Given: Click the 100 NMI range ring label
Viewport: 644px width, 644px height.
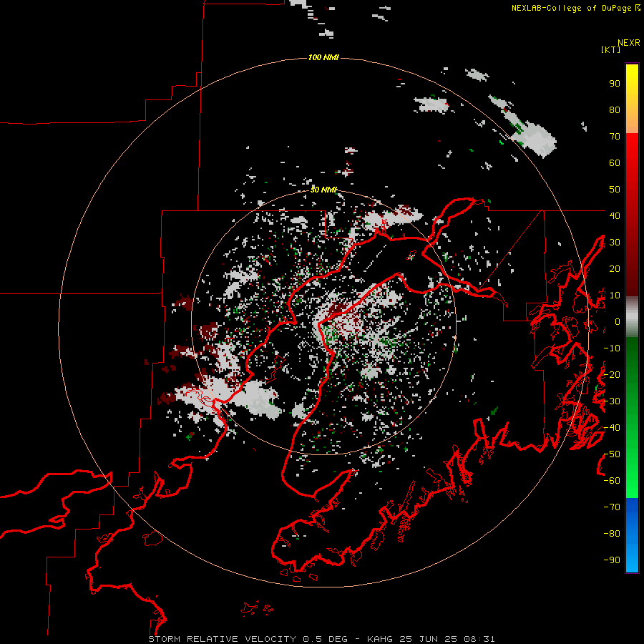Looking at the screenshot, I should click(x=323, y=57).
